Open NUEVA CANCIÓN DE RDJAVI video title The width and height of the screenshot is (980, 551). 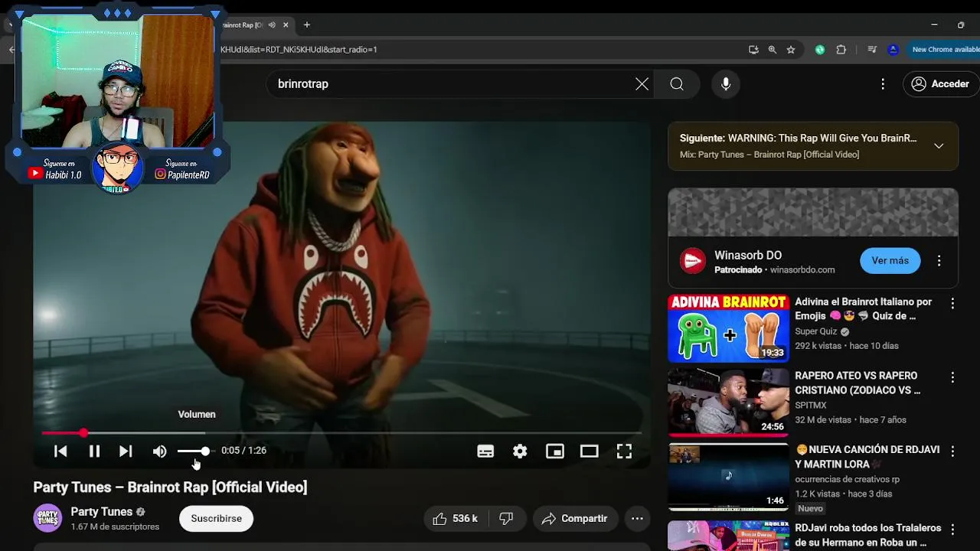pos(867,457)
